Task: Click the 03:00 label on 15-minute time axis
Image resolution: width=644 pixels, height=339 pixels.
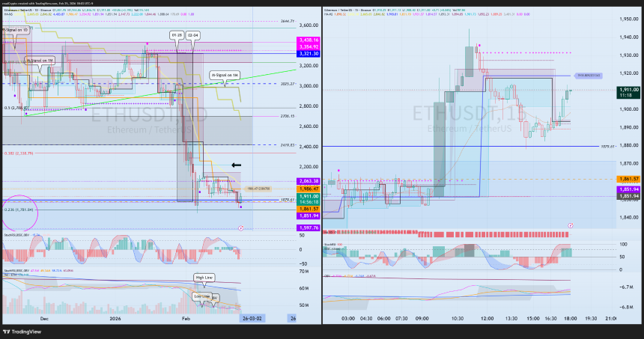Action: pos(348,319)
